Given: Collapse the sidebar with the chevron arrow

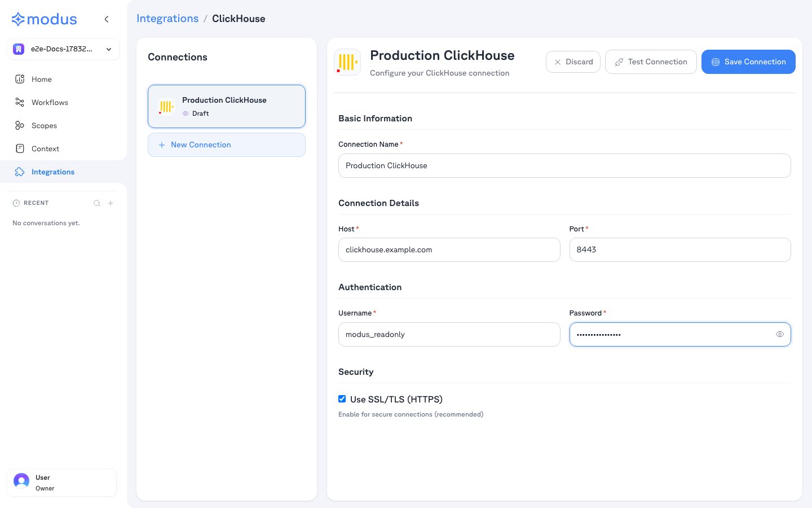Looking at the screenshot, I should click(107, 19).
